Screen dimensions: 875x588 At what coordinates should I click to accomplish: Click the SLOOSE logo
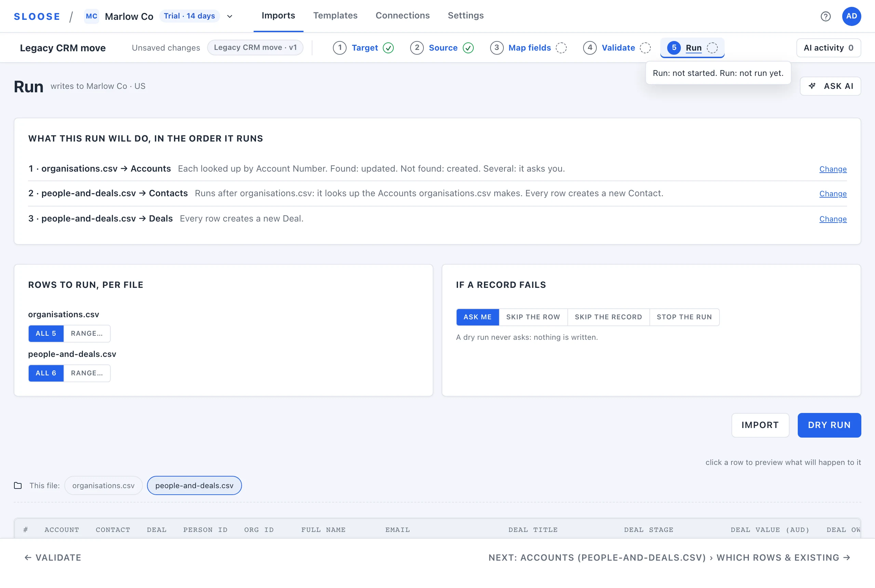pos(37,16)
